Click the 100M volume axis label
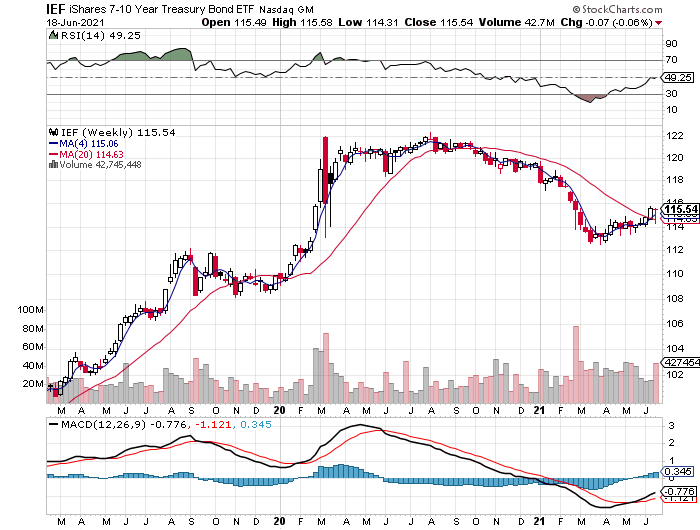The height and width of the screenshot is (530, 700). pyautogui.click(x=30, y=309)
